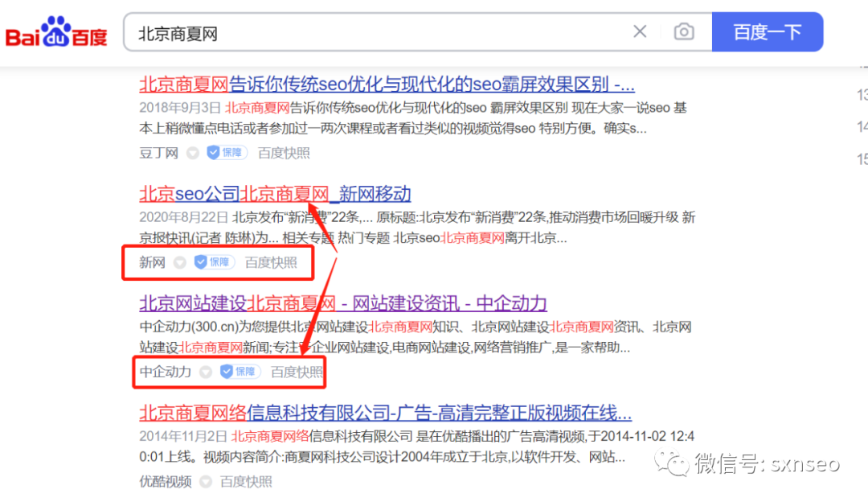Image resolution: width=868 pixels, height=502 pixels.
Task: Expand the dropdown arrow next to 新网
Action: 180,262
